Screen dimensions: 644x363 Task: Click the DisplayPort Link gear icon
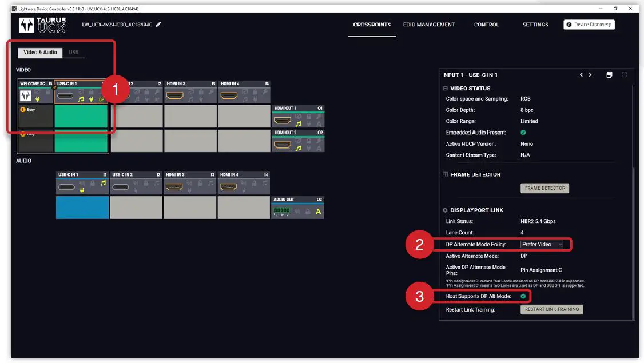(445, 210)
